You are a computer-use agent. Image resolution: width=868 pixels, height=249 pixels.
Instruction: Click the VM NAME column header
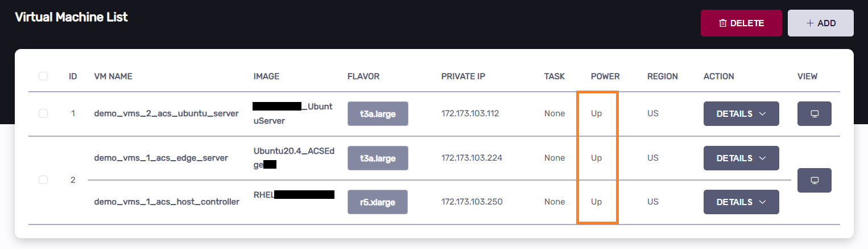tap(113, 76)
